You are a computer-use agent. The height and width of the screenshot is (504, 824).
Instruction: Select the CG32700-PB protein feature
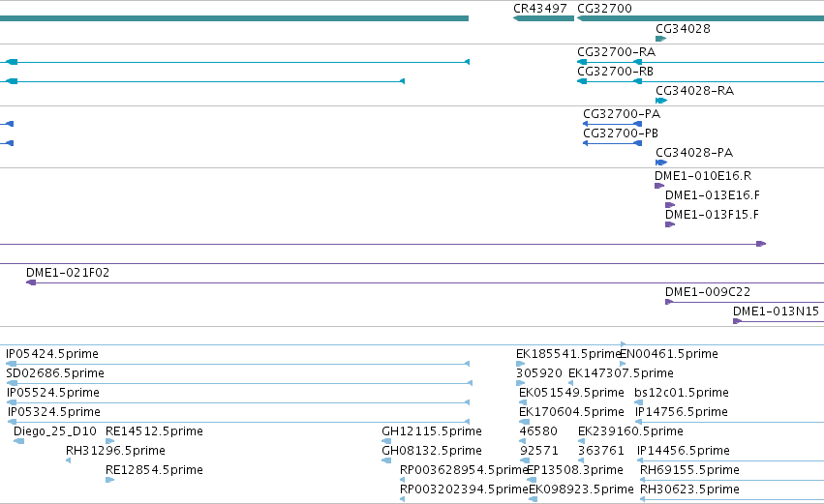coord(612,143)
